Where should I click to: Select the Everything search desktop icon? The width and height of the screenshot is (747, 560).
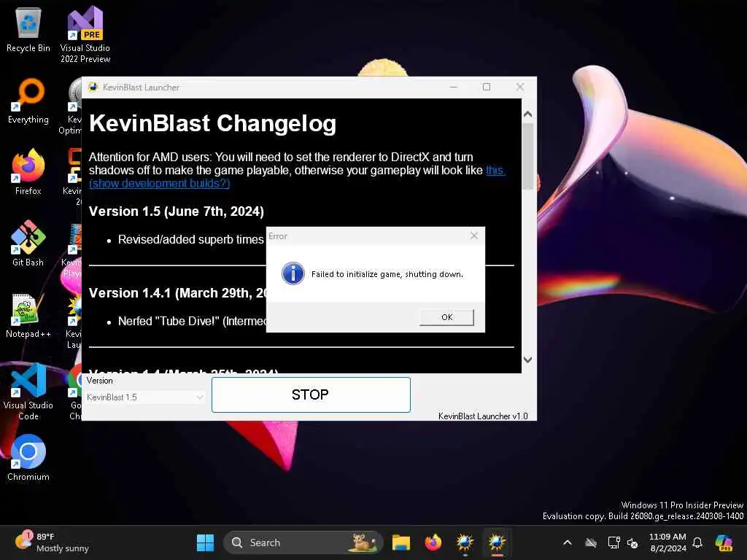[28, 101]
